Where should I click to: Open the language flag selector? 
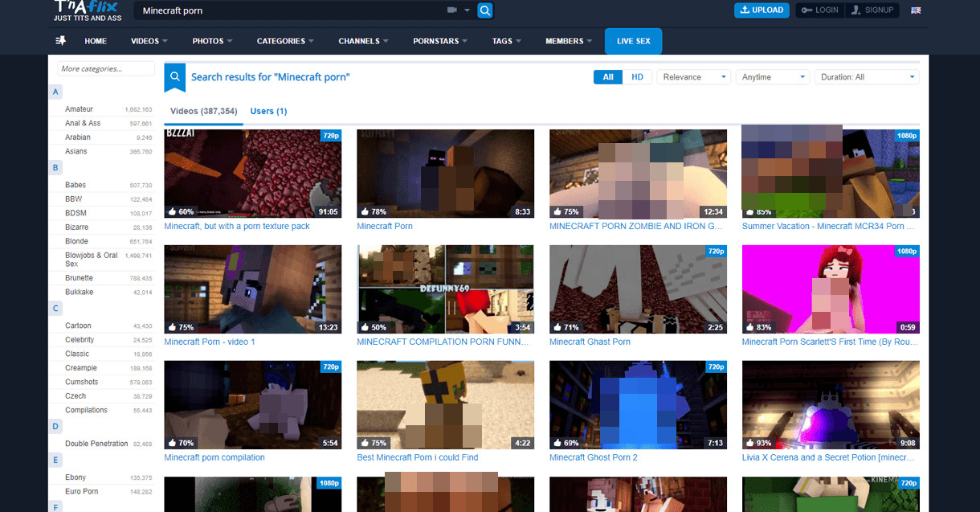coord(916,10)
